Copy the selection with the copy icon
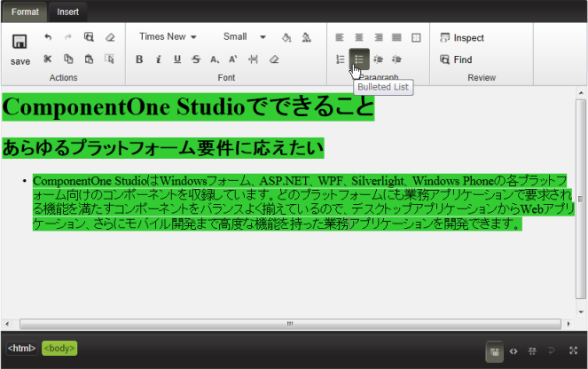Viewport: 588px width, 369px height. [68, 59]
